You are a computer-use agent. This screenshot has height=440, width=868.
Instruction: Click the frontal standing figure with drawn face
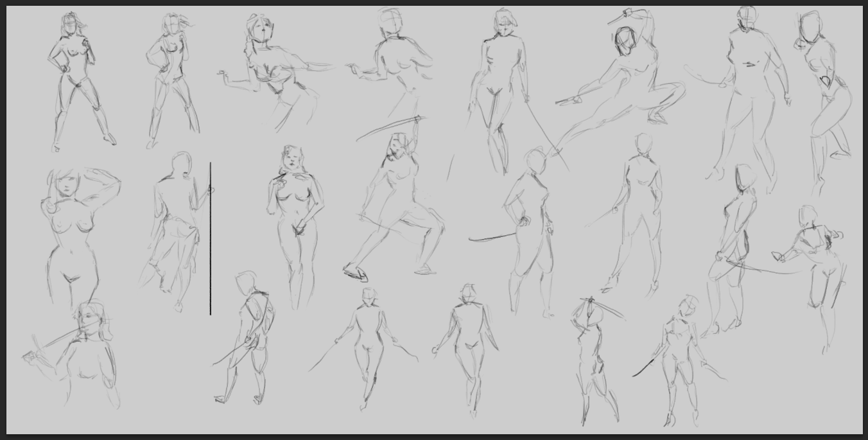pos(295,226)
